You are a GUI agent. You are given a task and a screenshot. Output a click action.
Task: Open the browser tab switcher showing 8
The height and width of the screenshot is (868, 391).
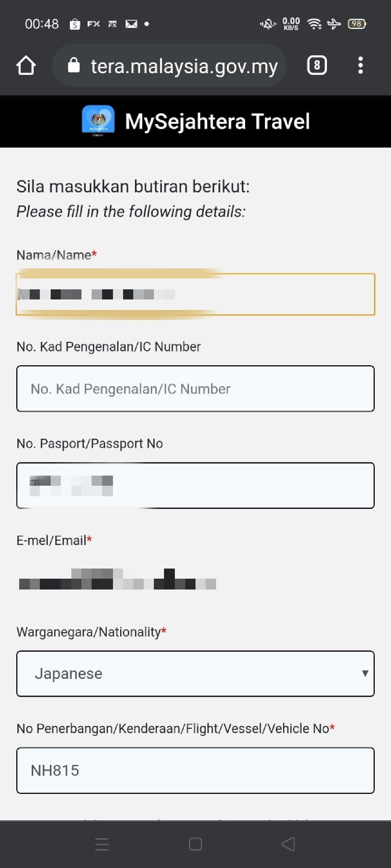point(317,65)
